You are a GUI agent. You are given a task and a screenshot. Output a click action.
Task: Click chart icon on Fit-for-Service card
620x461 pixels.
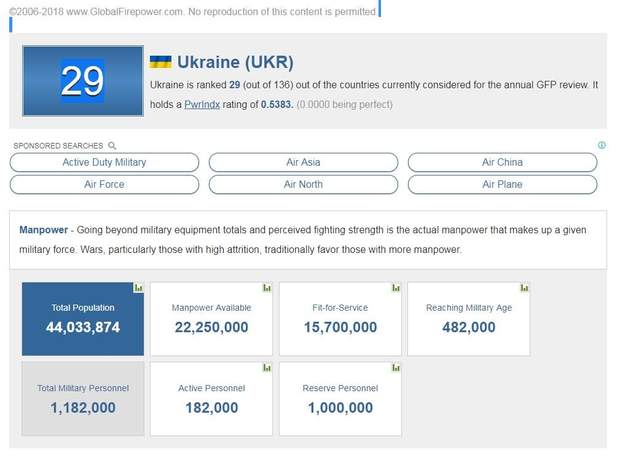(x=396, y=288)
